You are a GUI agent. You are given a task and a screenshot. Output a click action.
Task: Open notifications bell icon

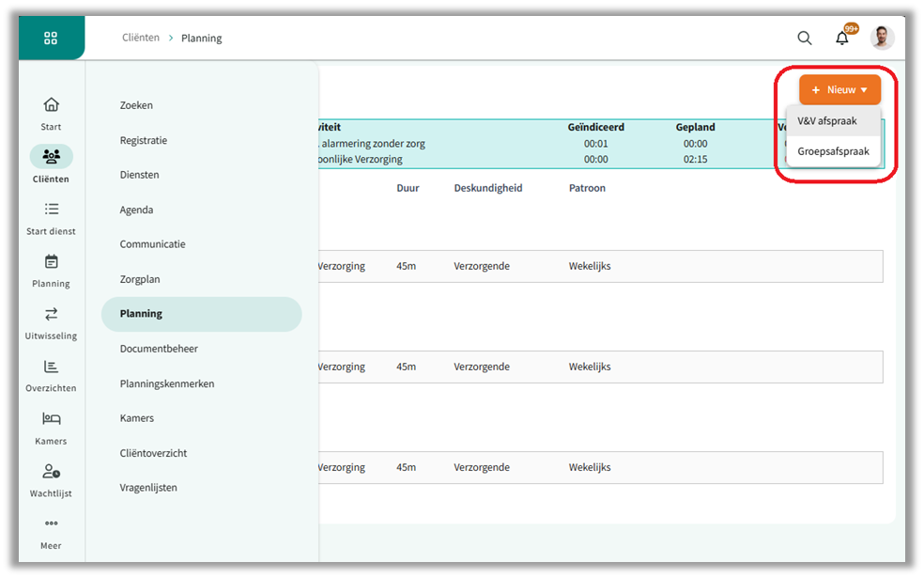click(x=842, y=39)
